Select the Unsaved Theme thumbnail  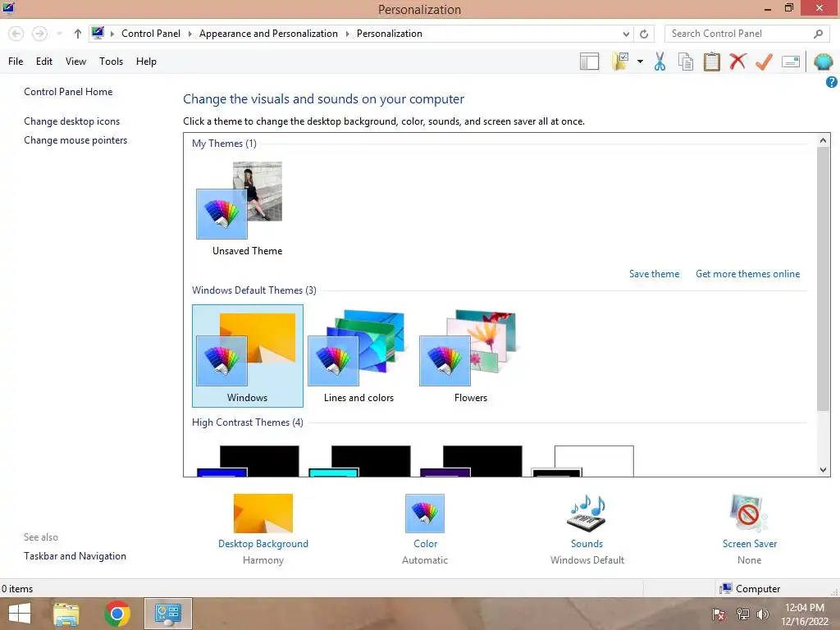pyautogui.click(x=247, y=209)
